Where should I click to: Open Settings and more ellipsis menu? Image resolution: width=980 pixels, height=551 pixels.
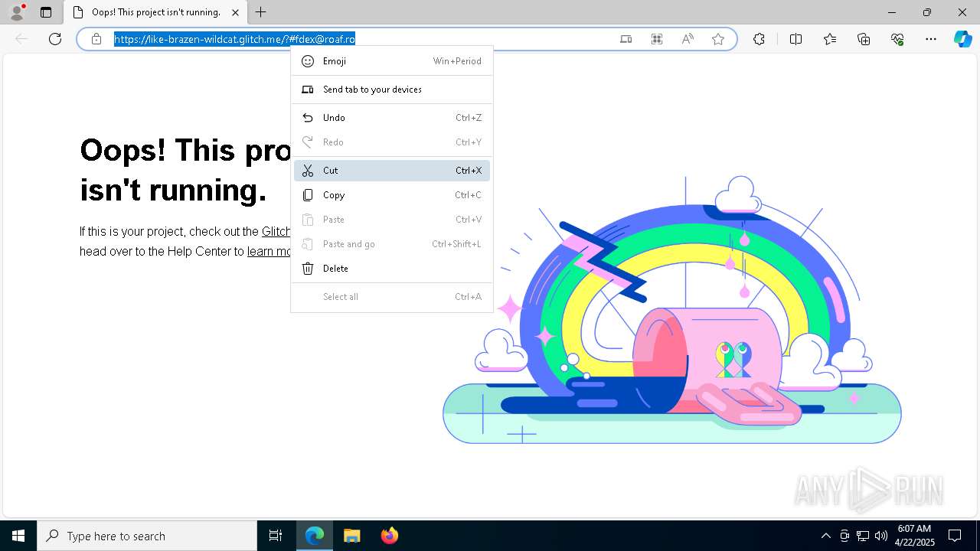(931, 39)
